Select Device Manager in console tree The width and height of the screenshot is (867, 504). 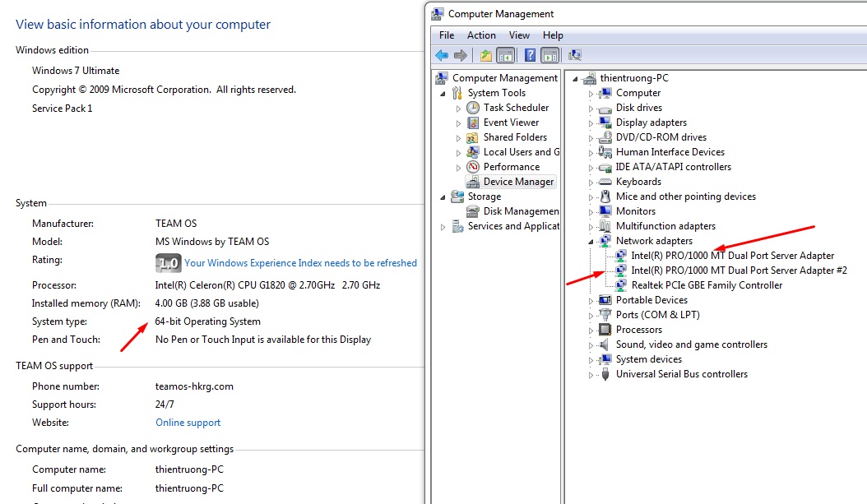(x=518, y=182)
